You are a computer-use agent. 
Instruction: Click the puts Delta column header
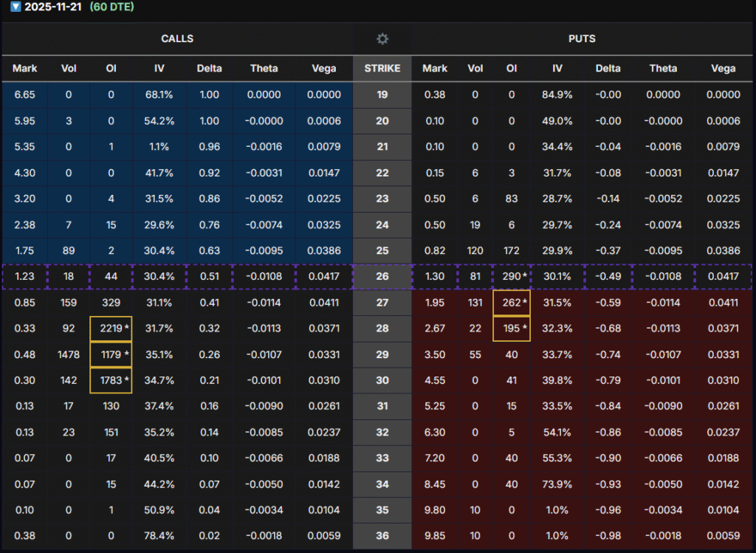click(608, 69)
